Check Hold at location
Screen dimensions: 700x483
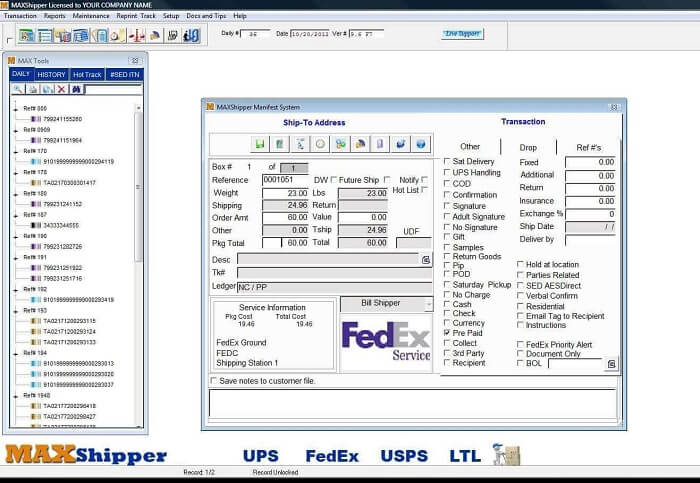pyautogui.click(x=520, y=264)
